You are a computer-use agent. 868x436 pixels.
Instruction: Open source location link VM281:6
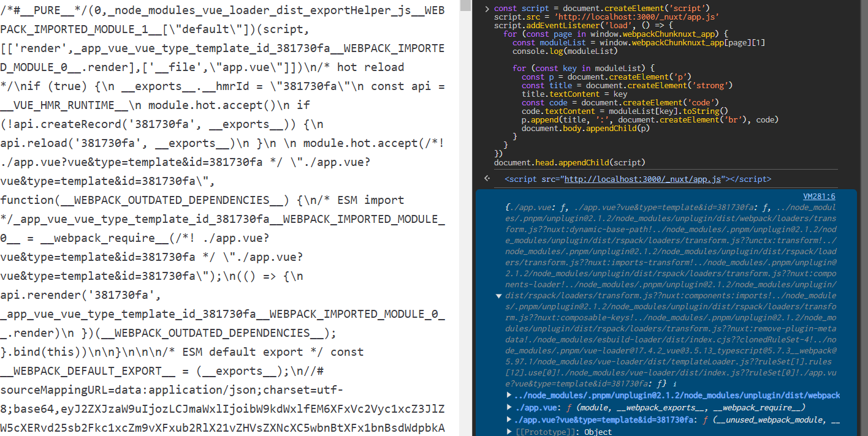pos(819,197)
